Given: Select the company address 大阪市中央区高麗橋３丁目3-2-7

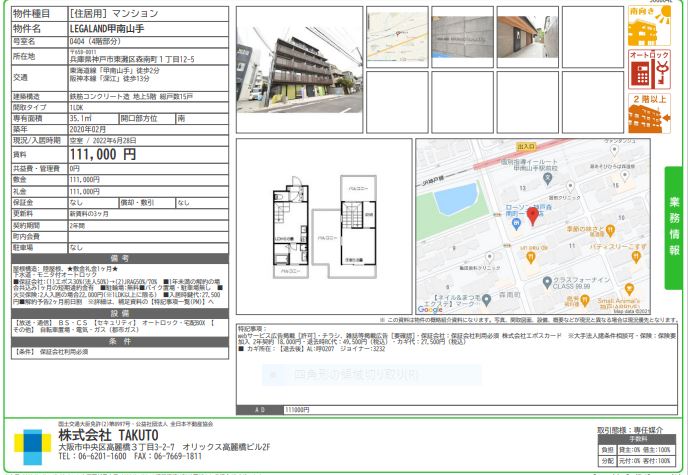Looking at the screenshot, I should pyautogui.click(x=116, y=447).
